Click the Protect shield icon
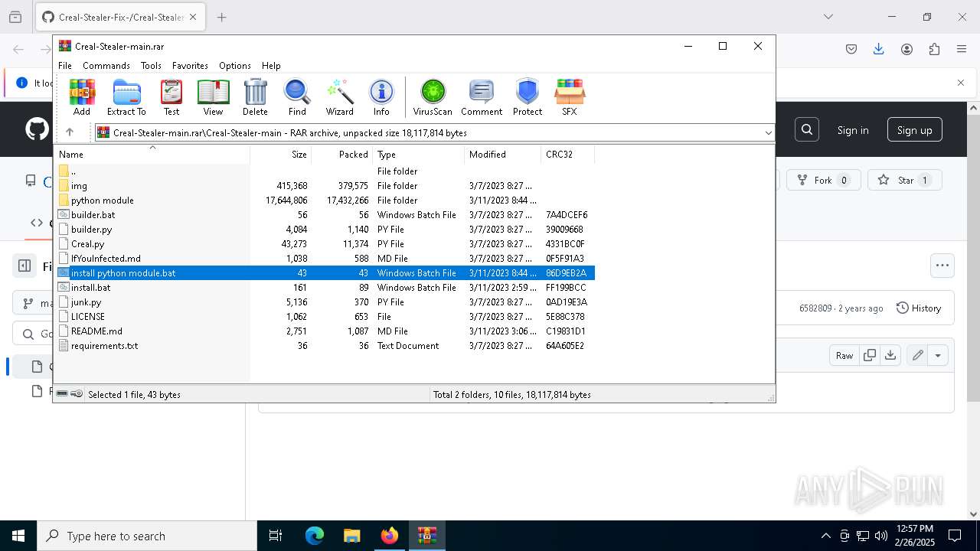980x551 pixels. coord(528,97)
